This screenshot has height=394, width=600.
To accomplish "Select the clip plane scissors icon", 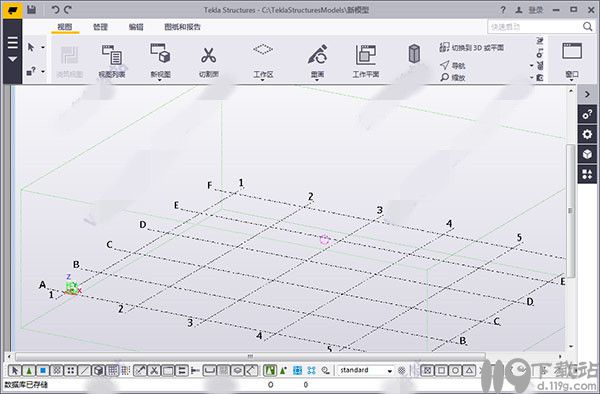I will pyautogui.click(x=209, y=55).
